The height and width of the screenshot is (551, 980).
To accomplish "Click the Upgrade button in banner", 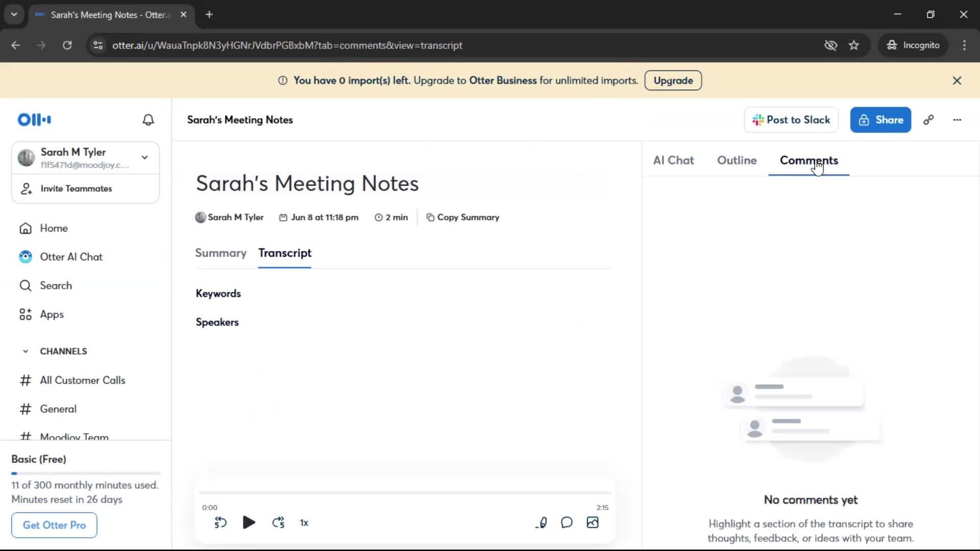I will pyautogui.click(x=673, y=80).
